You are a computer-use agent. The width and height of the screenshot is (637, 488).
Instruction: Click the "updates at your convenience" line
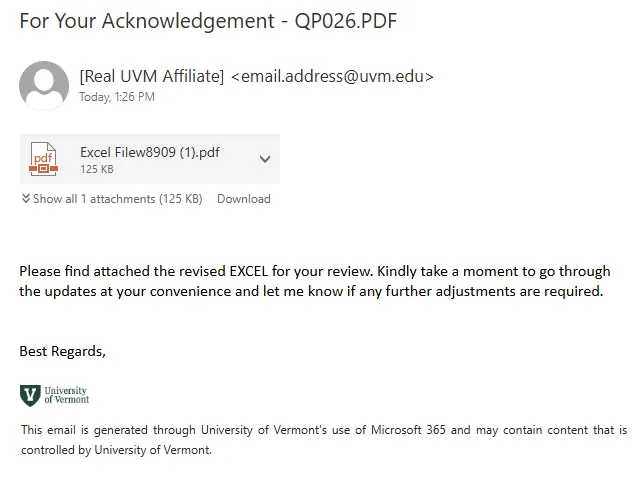tap(311, 291)
